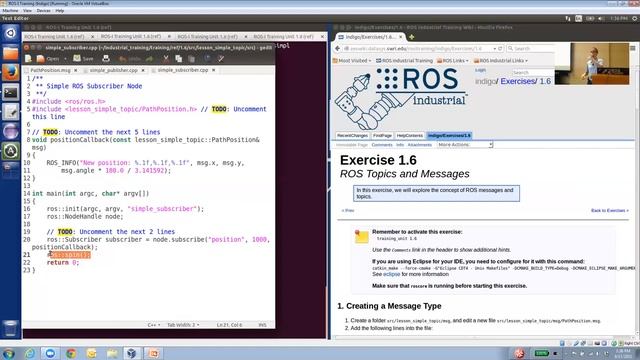
Task: Click the gedit Find magnifier icon
Action: pos(207,59)
